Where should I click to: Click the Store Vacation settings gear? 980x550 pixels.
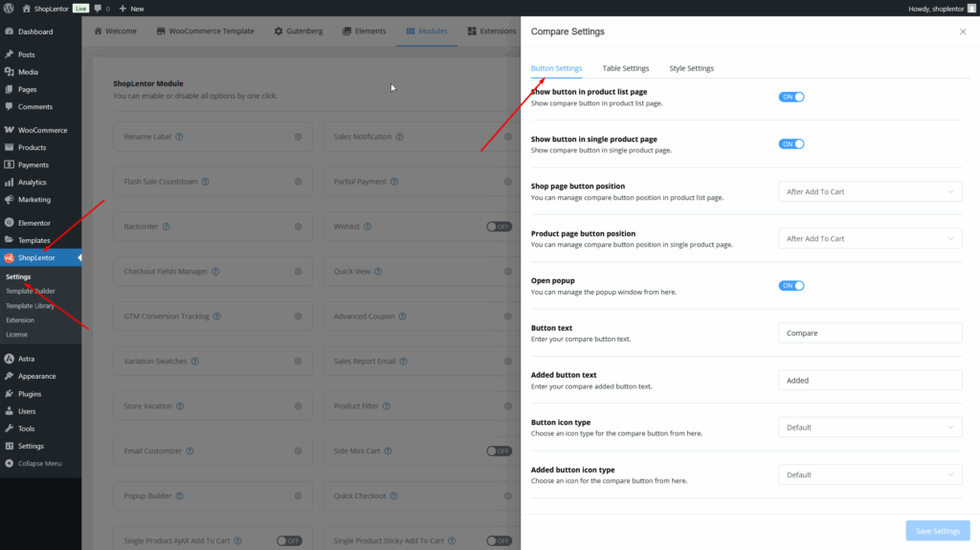(x=298, y=407)
